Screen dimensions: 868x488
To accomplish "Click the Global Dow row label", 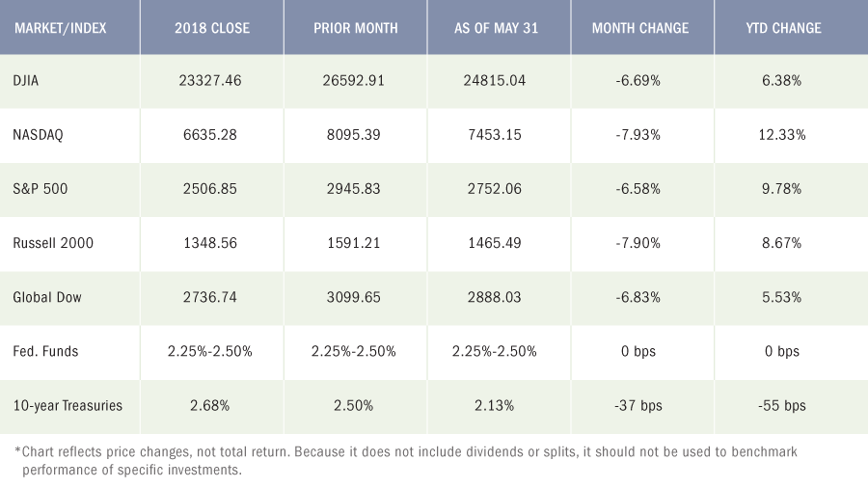I will click(47, 297).
